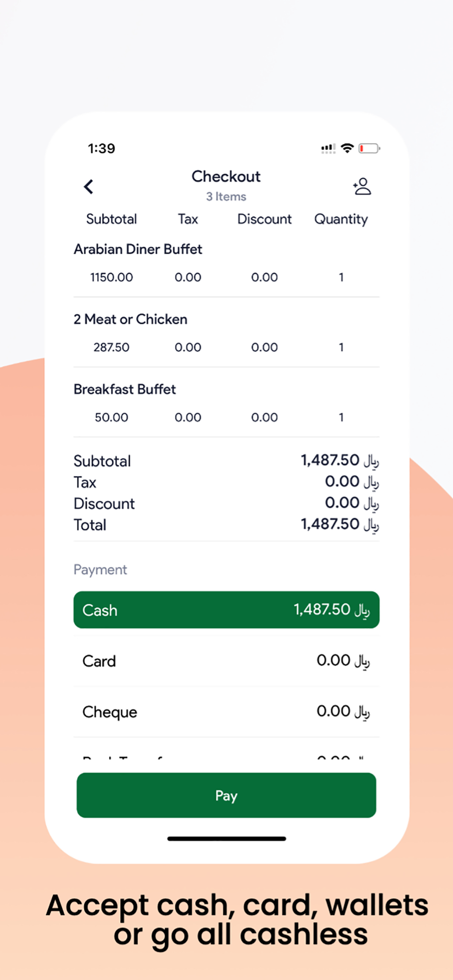
Task: Go back using the left chevron
Action: tap(89, 187)
